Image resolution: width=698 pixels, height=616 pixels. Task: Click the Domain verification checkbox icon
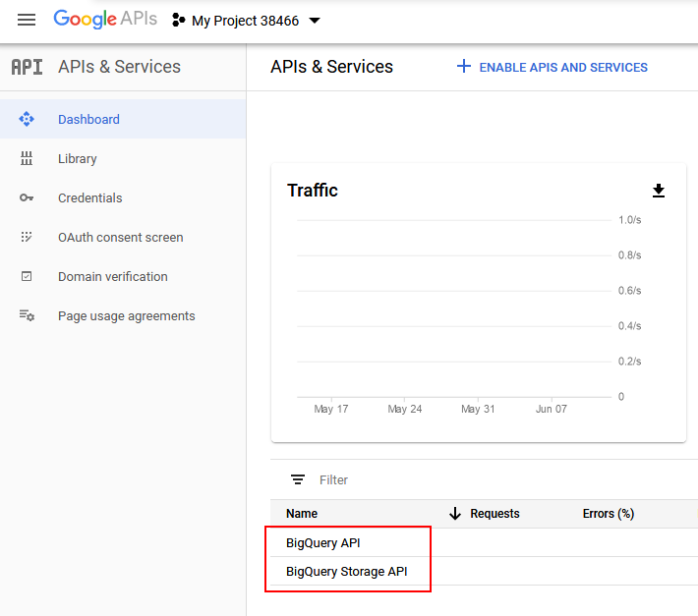coord(27,276)
